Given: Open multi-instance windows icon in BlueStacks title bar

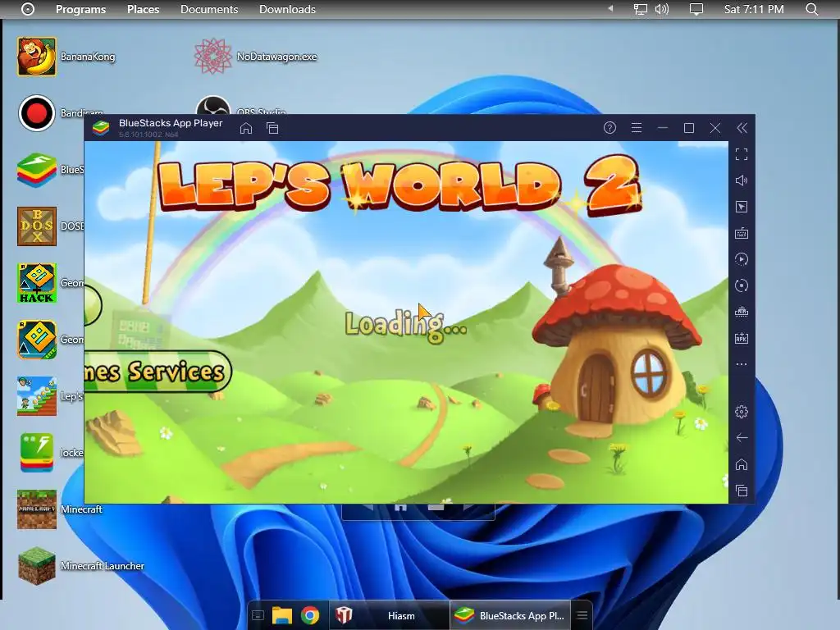Looking at the screenshot, I should click(272, 128).
